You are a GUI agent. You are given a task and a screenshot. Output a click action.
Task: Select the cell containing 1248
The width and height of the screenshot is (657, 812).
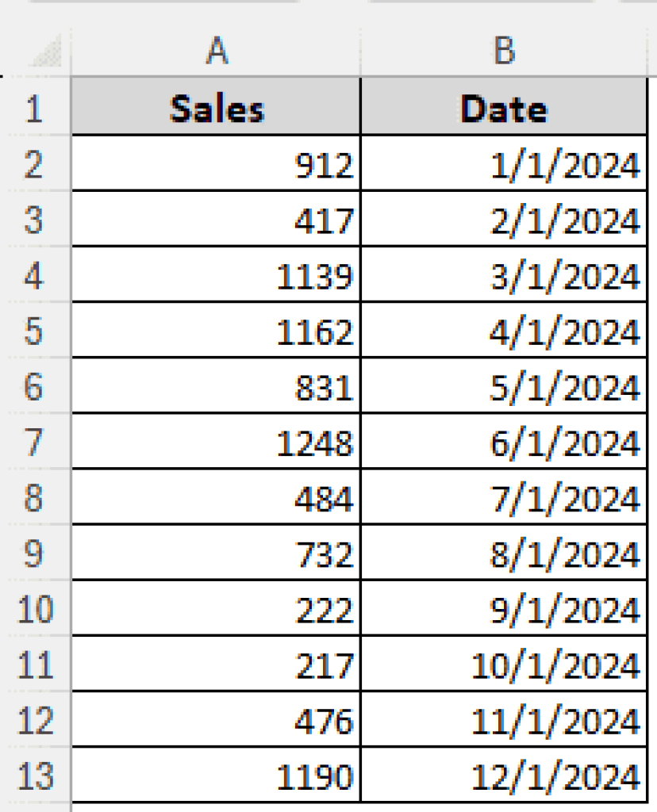217,442
